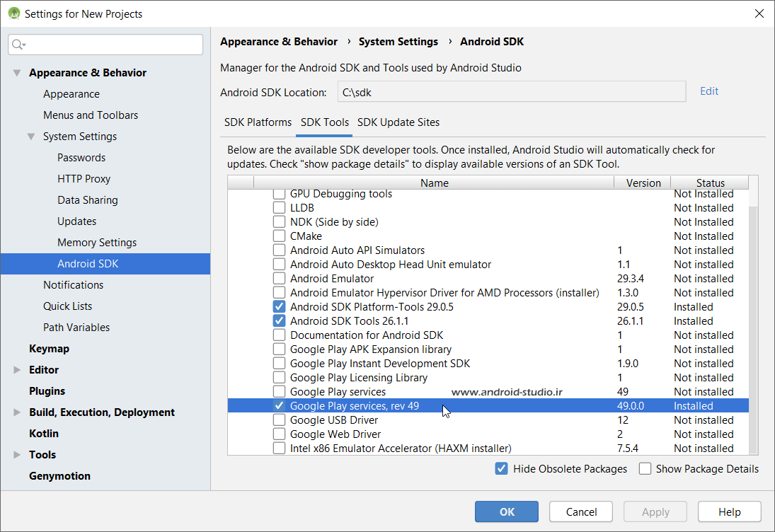Click the OK button
The width and height of the screenshot is (775, 532).
(x=507, y=511)
